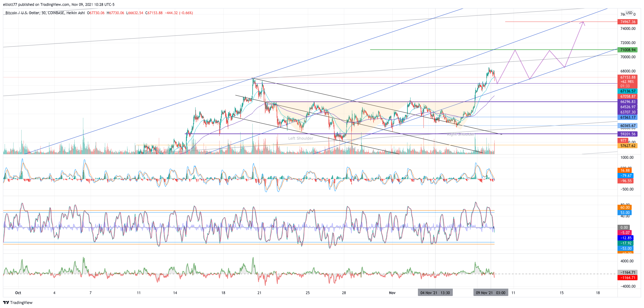Viewport: 644px width, 308px height.
Task: Click the 60.00 orange oscillator level label
Action: (x=625, y=207)
